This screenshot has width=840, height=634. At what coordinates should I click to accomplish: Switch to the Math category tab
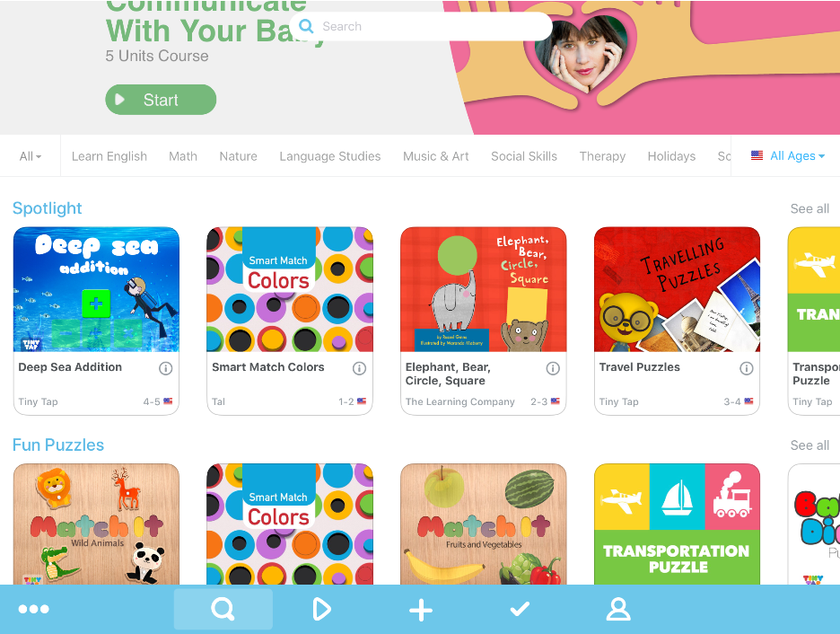(183, 156)
